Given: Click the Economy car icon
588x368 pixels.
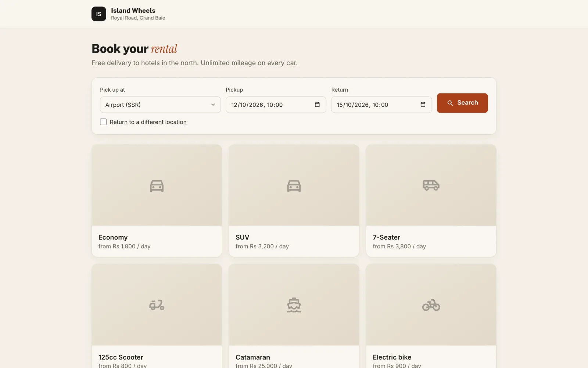Looking at the screenshot, I should [157, 186].
